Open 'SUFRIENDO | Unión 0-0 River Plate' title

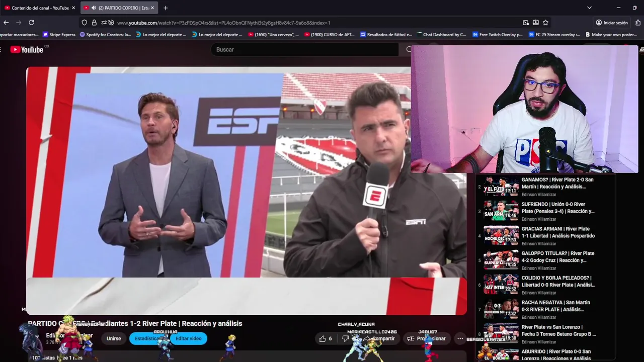(558, 208)
